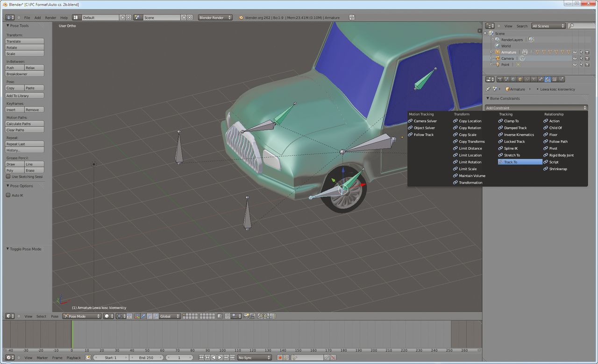The image size is (598, 364).
Task: Collapse the Pose Tools panel
Action: (x=8, y=26)
